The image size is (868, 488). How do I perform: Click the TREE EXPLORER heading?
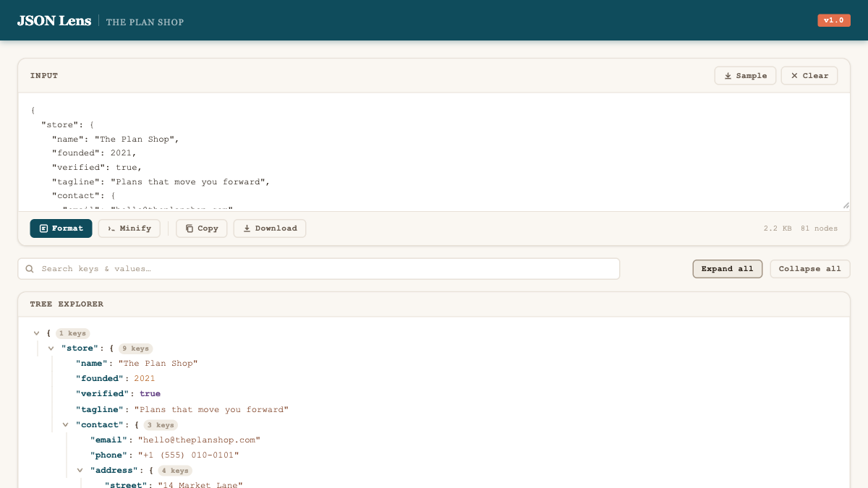tap(67, 304)
